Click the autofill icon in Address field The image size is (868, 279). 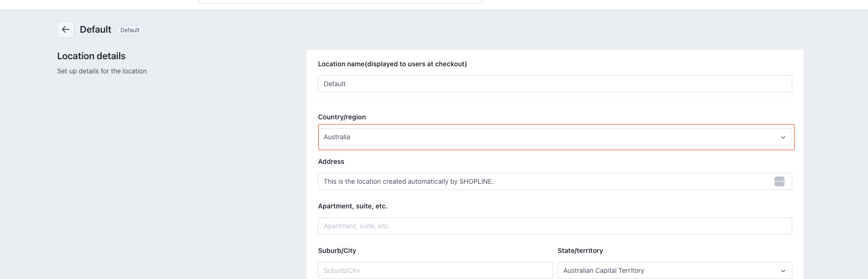click(779, 181)
